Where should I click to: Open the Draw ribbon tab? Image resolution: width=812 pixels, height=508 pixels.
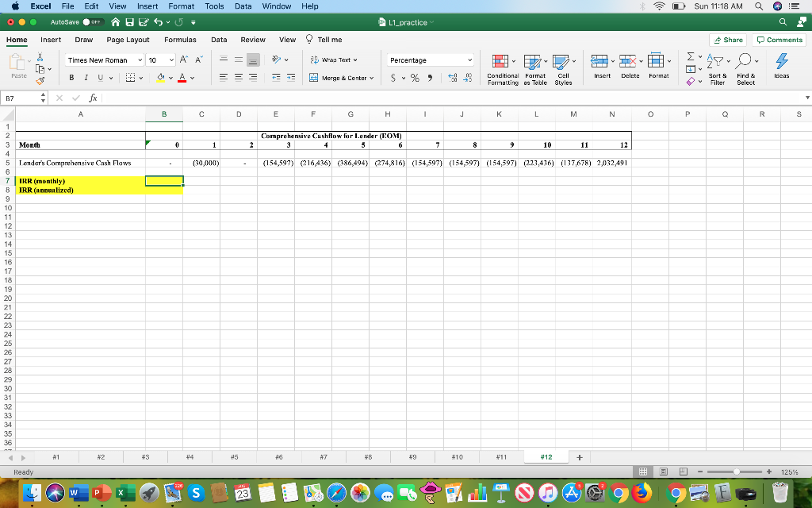click(84, 40)
